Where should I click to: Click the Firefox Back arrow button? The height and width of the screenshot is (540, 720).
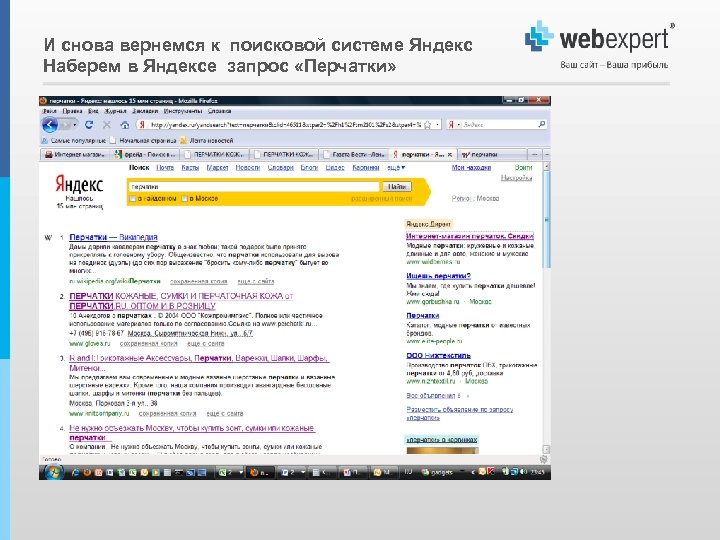point(50,124)
